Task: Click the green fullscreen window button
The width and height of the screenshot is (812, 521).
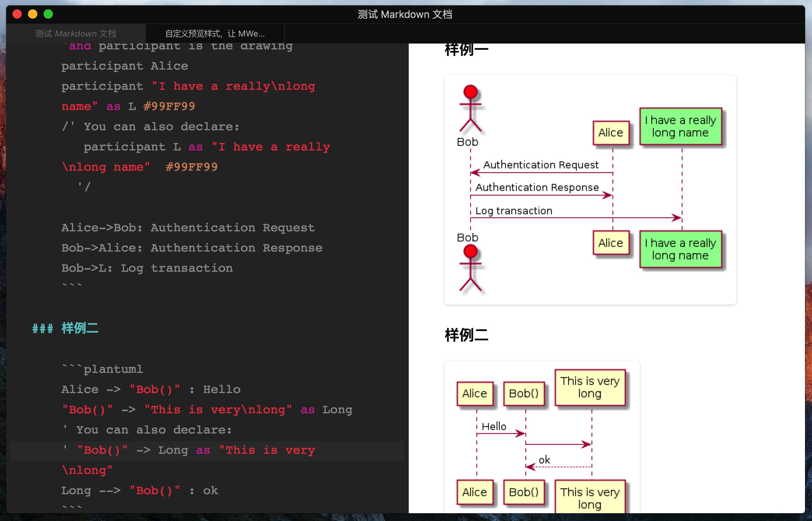Action: 48,14
